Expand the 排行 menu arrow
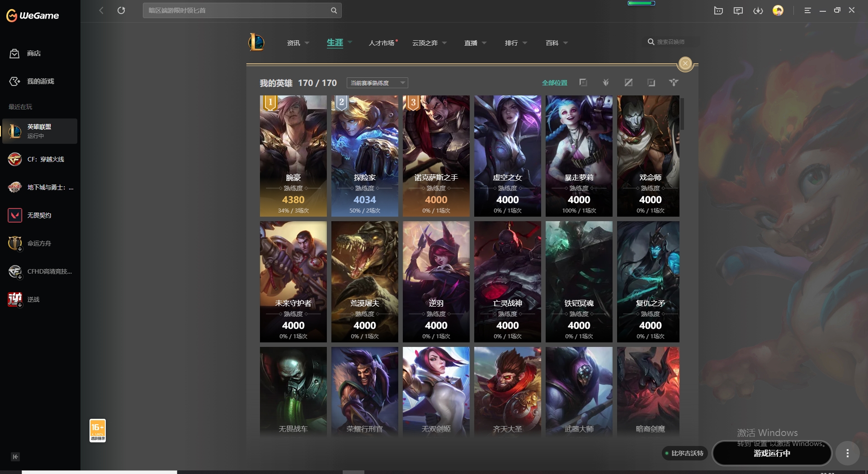The height and width of the screenshot is (474, 868). pyautogui.click(x=525, y=43)
